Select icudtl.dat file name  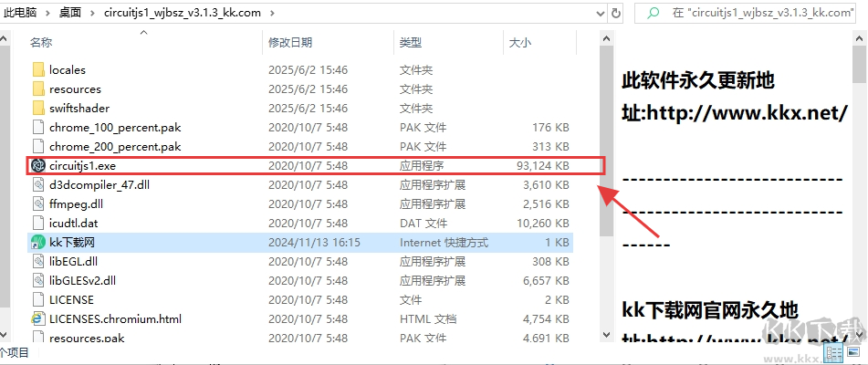[73, 223]
